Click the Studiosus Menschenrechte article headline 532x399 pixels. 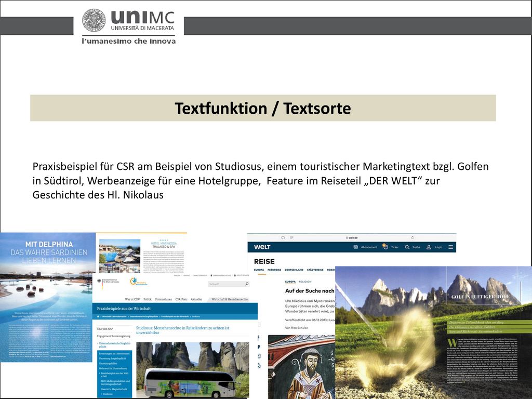pos(182,330)
